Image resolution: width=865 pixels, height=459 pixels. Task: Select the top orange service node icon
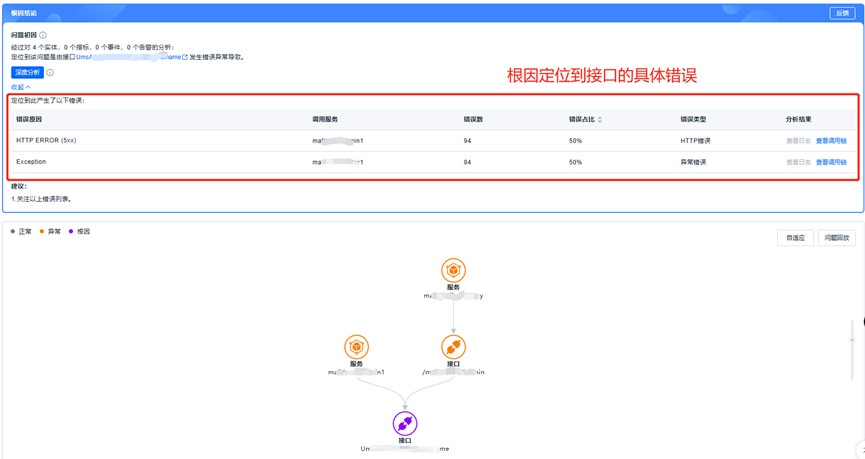pos(453,270)
